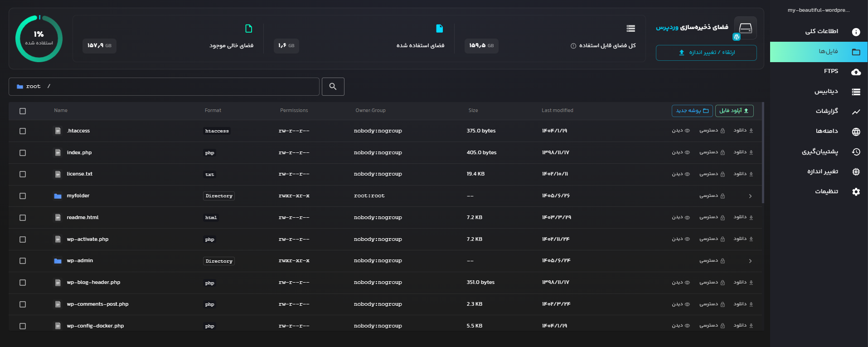
Task: Toggle the select-all checkbox in table header
Action: [x=23, y=111]
